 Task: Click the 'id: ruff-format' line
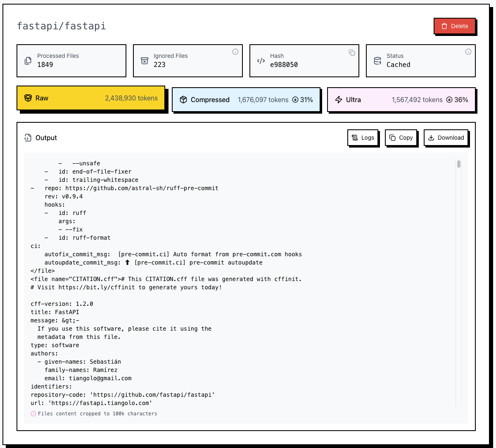[x=78, y=238]
